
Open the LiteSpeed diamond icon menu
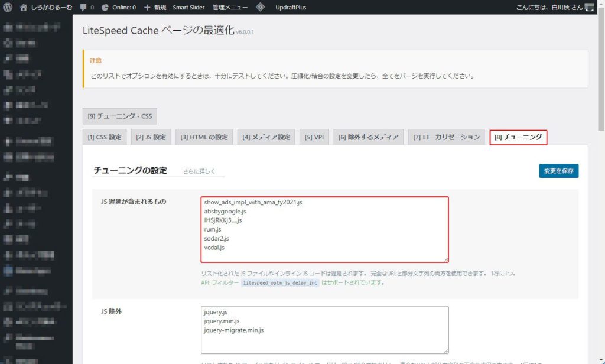click(260, 8)
